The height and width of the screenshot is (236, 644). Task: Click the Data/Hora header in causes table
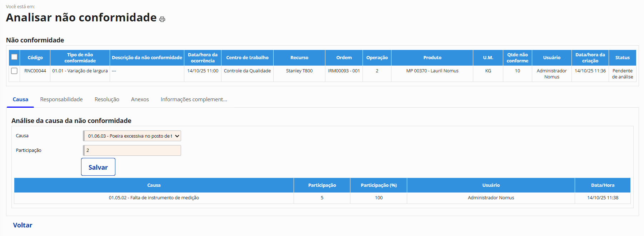[603, 185]
